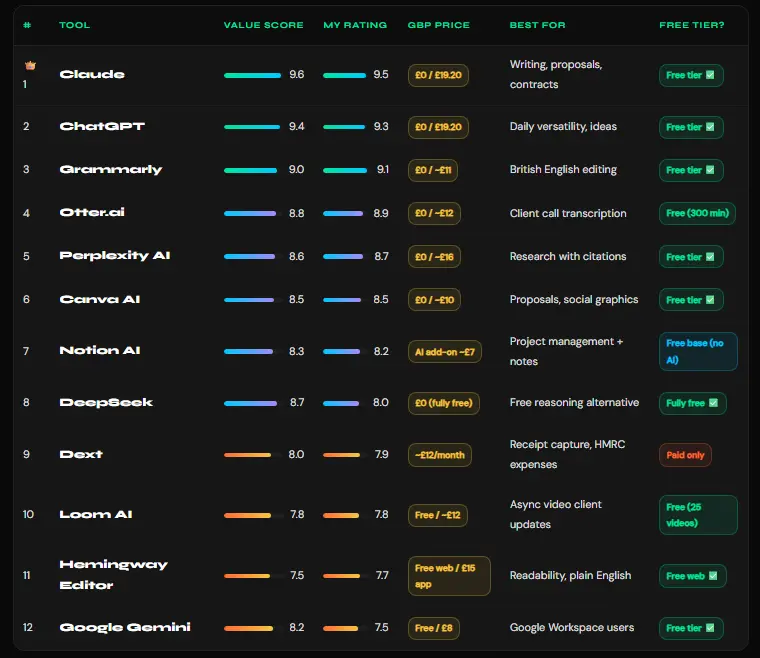Click the Free base (no AI) badge
Viewport: 760px width, 658px height.
698,352
